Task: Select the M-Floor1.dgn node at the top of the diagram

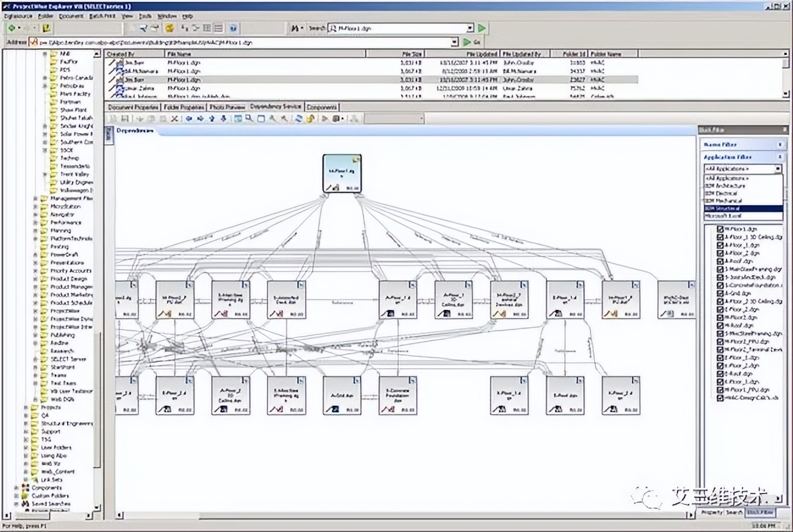Action: [342, 174]
